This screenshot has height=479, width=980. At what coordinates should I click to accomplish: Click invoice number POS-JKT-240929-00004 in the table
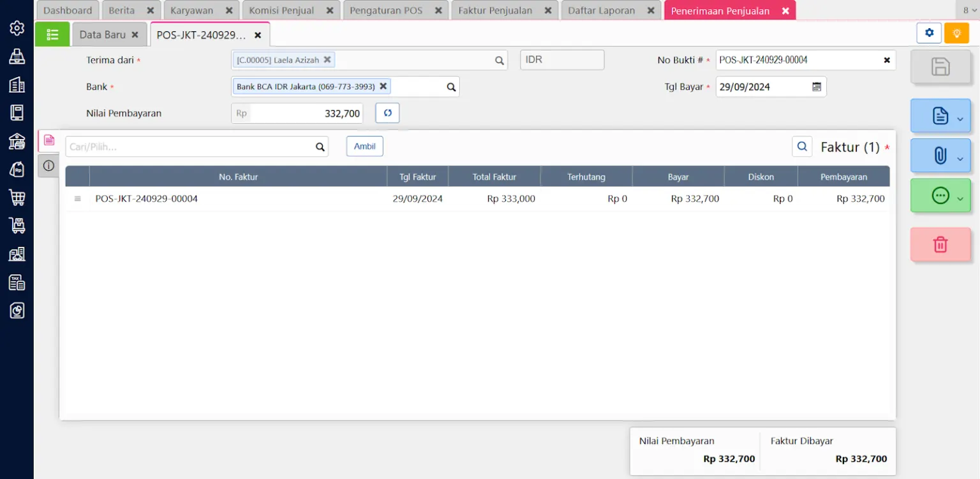147,199
